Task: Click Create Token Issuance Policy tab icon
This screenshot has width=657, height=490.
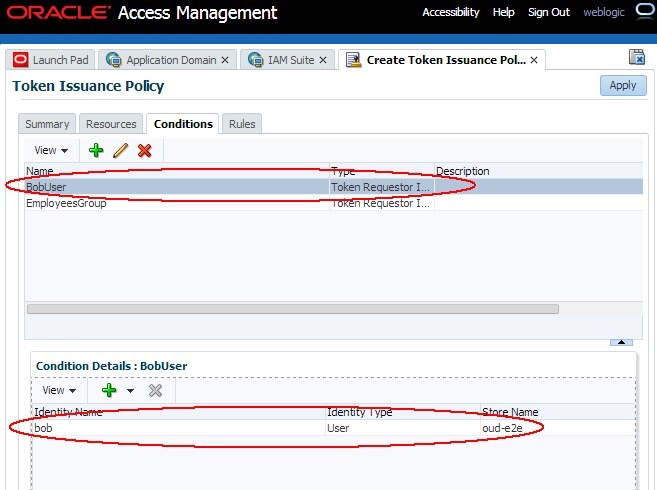Action: pos(353,60)
